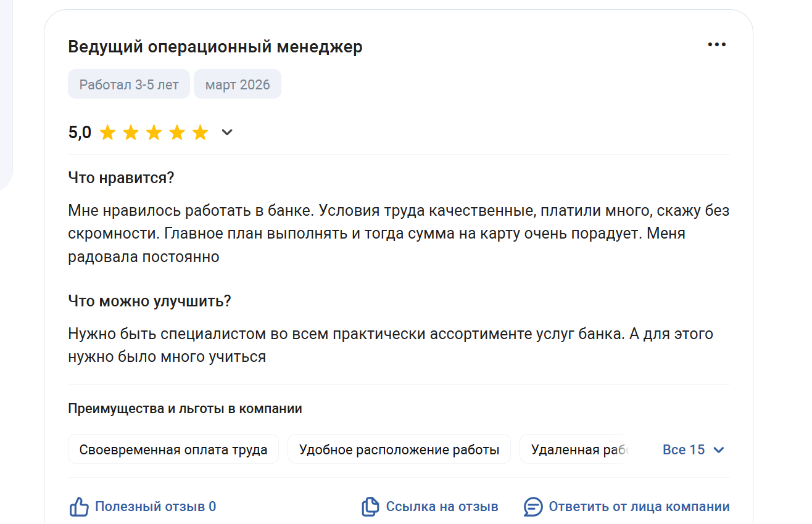The image size is (812, 524).
Task: Click the 'Своевременная оплата труда' benefit chip
Action: (173, 449)
